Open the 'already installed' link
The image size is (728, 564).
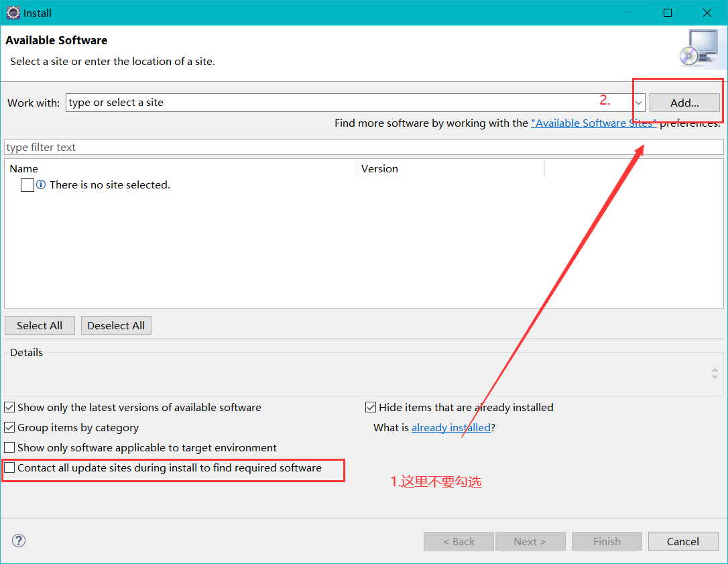[451, 427]
